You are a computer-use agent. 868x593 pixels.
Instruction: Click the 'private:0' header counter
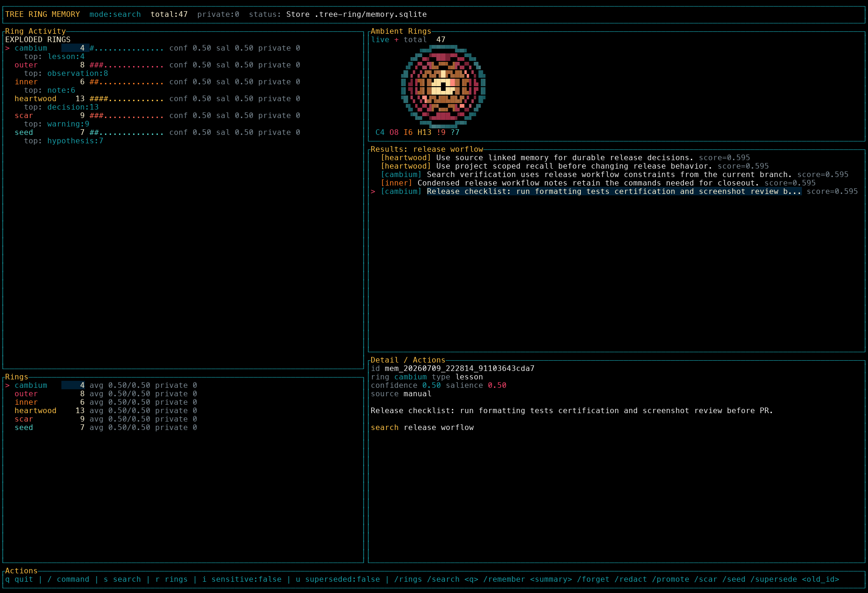pos(218,15)
